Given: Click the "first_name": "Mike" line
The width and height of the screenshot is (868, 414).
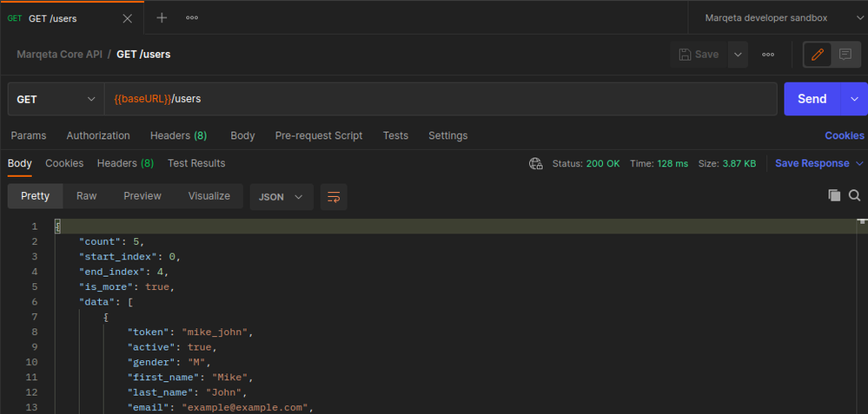Looking at the screenshot, I should coord(190,378).
